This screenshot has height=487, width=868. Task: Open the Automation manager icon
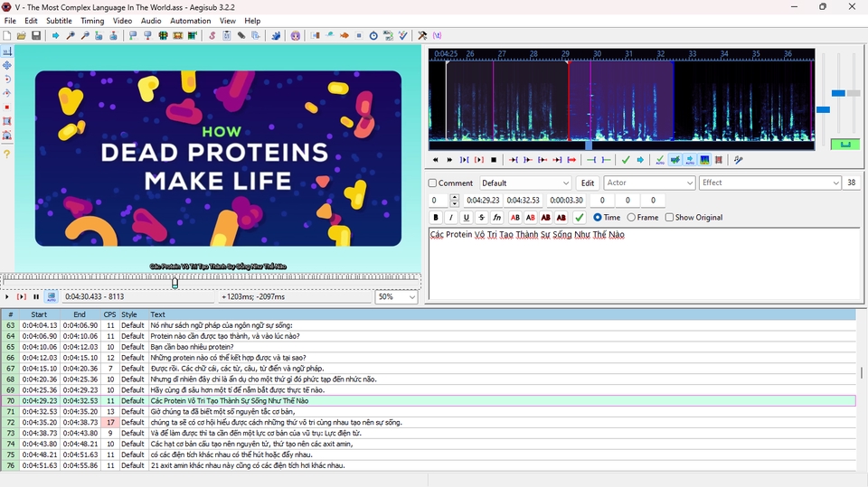[276, 35]
